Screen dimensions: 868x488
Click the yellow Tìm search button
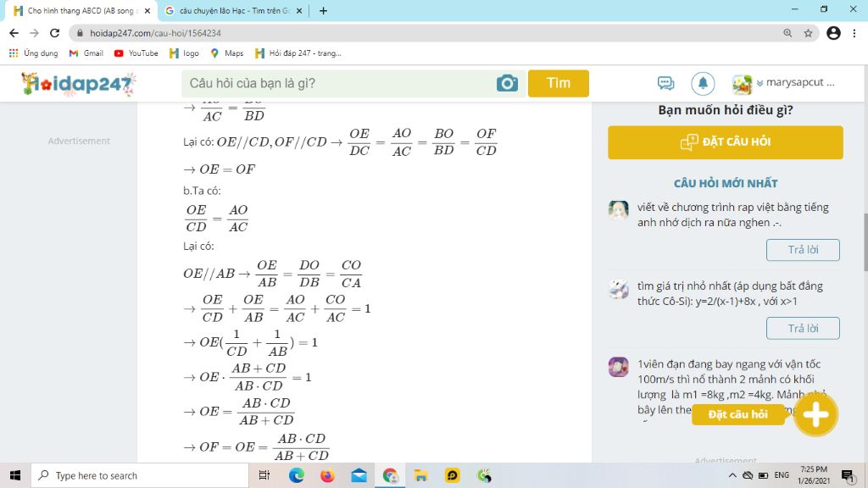point(558,84)
